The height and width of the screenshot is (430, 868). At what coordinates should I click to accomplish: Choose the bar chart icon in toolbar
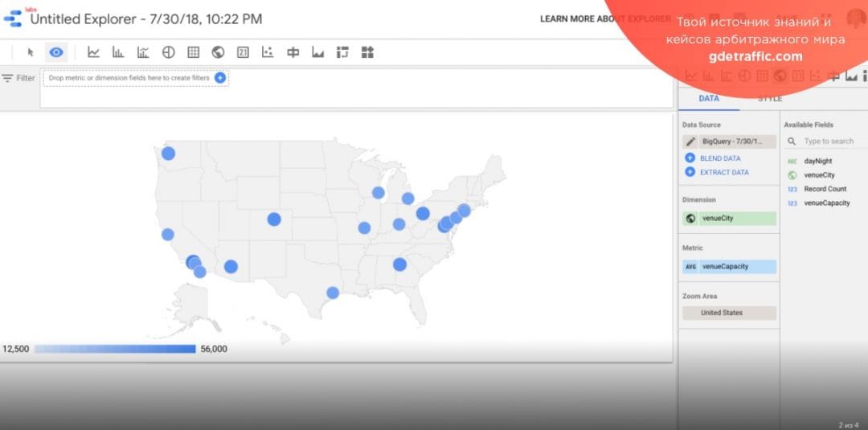click(x=118, y=52)
